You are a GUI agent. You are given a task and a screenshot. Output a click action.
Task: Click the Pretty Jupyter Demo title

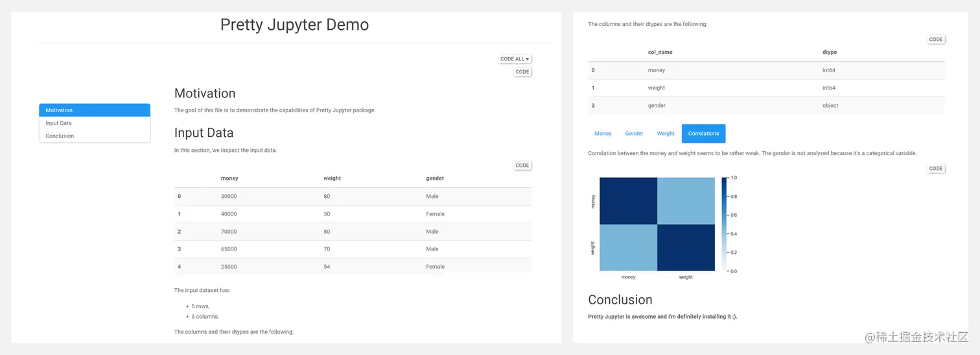tap(294, 25)
